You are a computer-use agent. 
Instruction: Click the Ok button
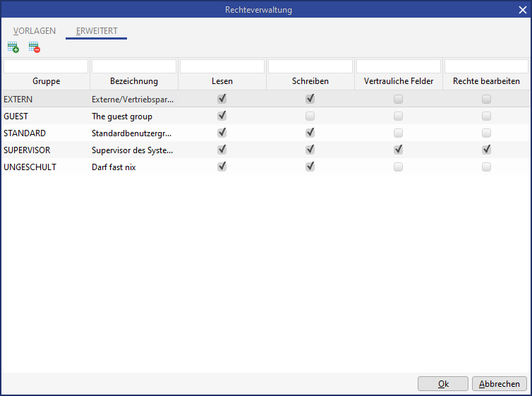[443, 384]
